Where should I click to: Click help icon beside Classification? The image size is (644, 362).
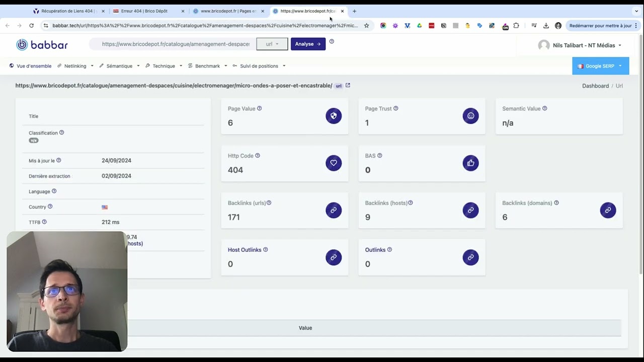pos(62,133)
